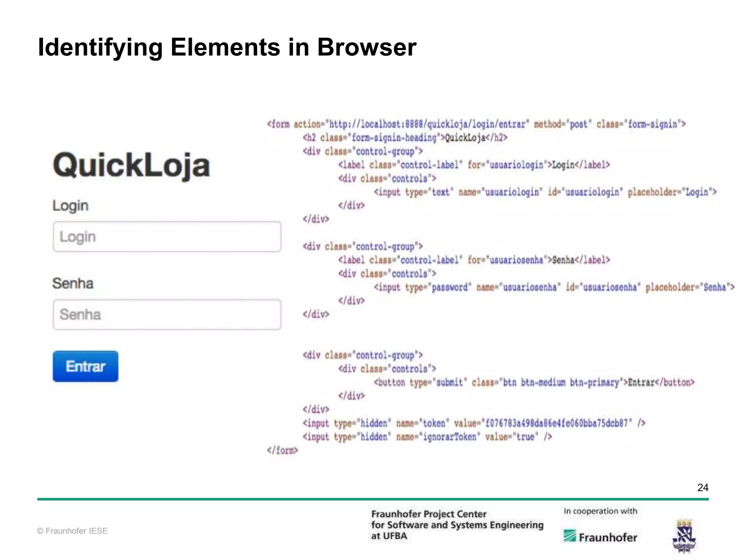Click the Senha label above the field
This screenshot has width=747, height=560.
click(73, 283)
